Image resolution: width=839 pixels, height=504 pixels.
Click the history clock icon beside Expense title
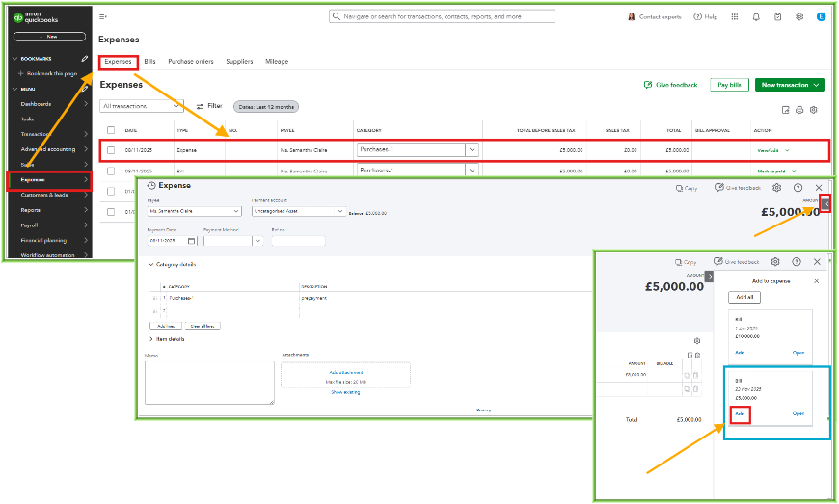click(151, 185)
